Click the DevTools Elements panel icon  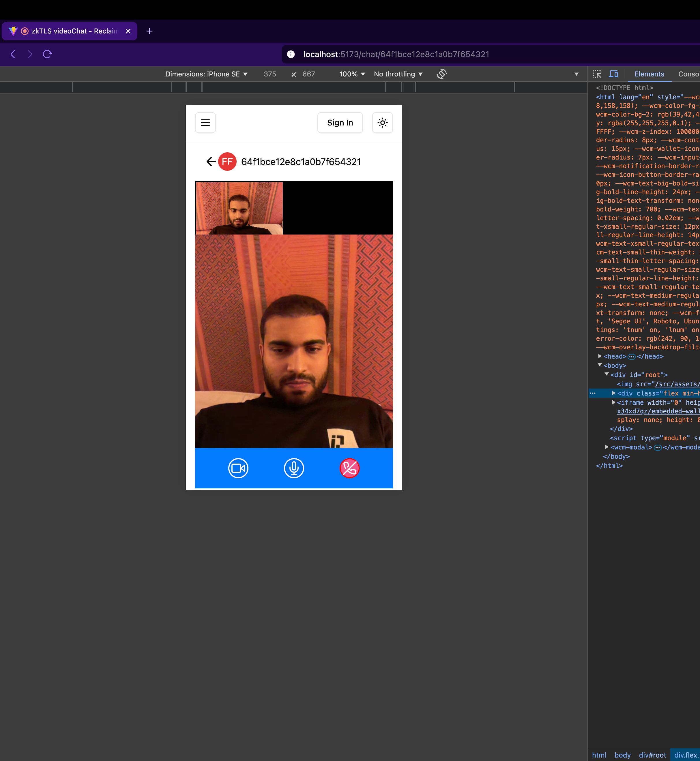648,74
